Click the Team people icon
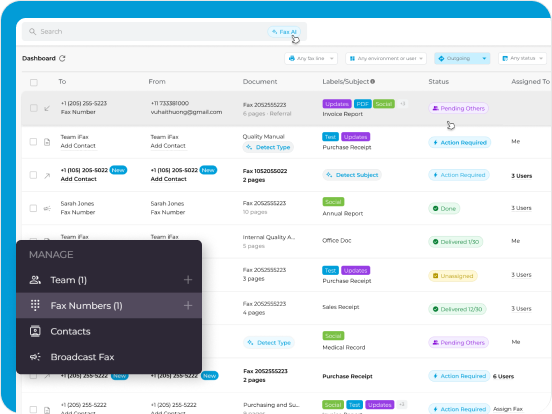This screenshot has height=414, width=552. click(x=35, y=280)
